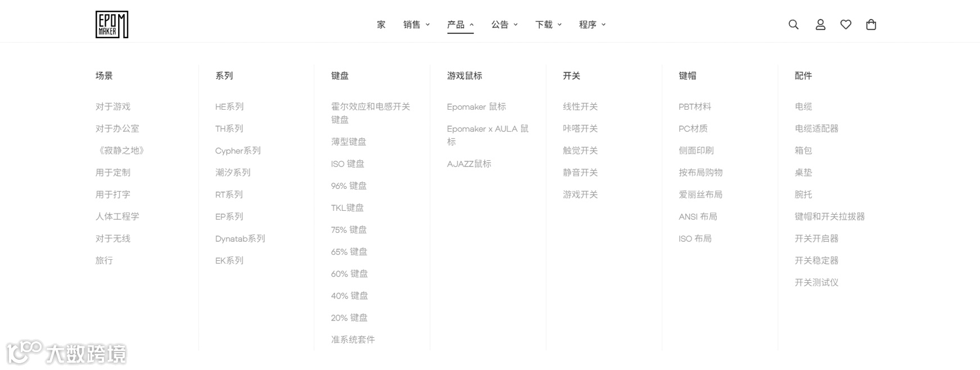Open HE系列 link

pyautogui.click(x=229, y=107)
